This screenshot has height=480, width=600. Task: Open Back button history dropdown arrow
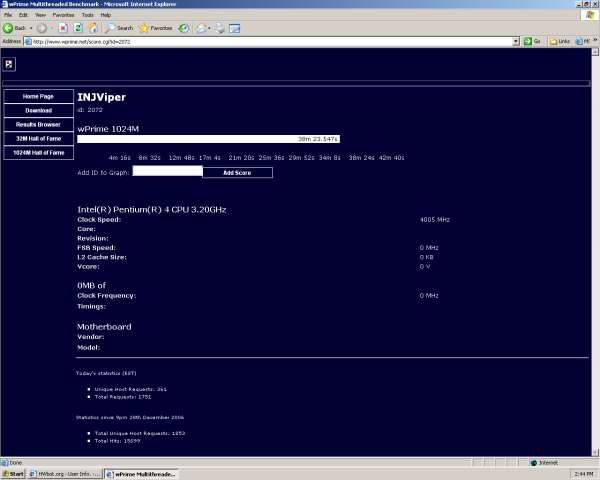pyautogui.click(x=31, y=28)
